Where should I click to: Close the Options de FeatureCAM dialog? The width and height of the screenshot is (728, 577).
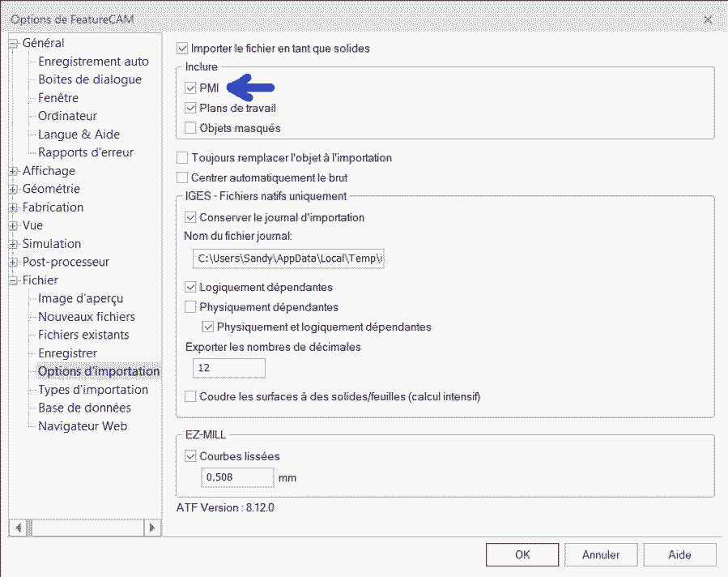(x=707, y=19)
